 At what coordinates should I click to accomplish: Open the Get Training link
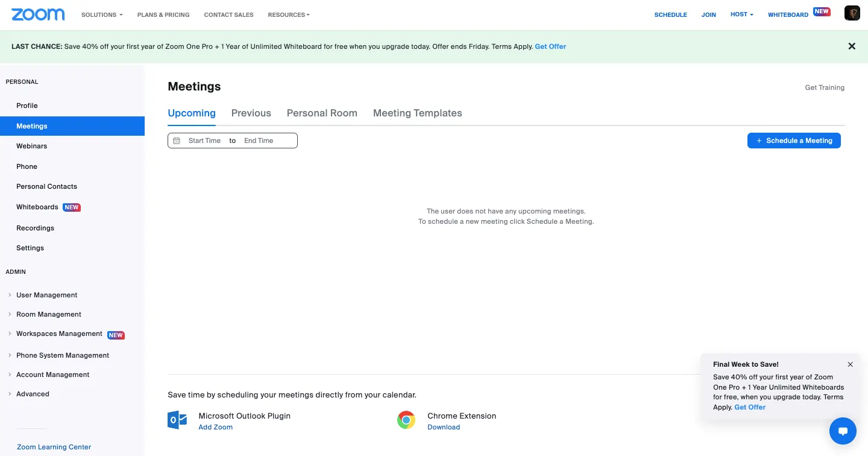pyautogui.click(x=824, y=87)
